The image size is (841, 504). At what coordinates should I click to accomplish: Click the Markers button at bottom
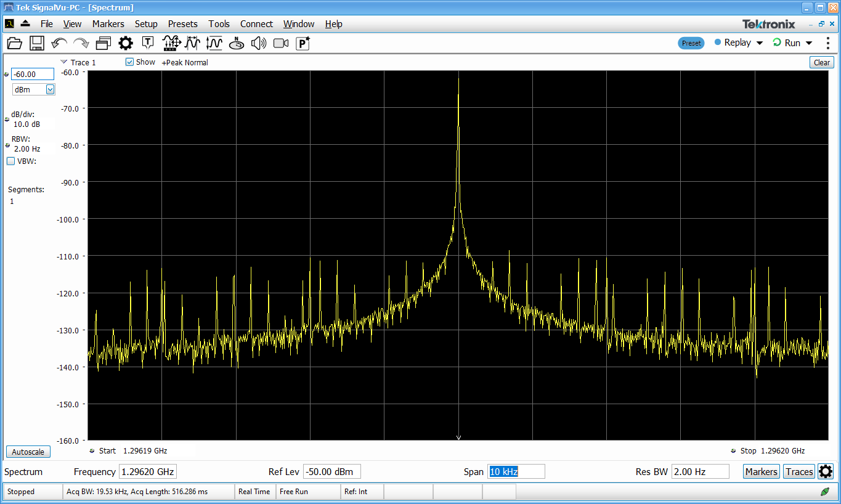click(761, 471)
